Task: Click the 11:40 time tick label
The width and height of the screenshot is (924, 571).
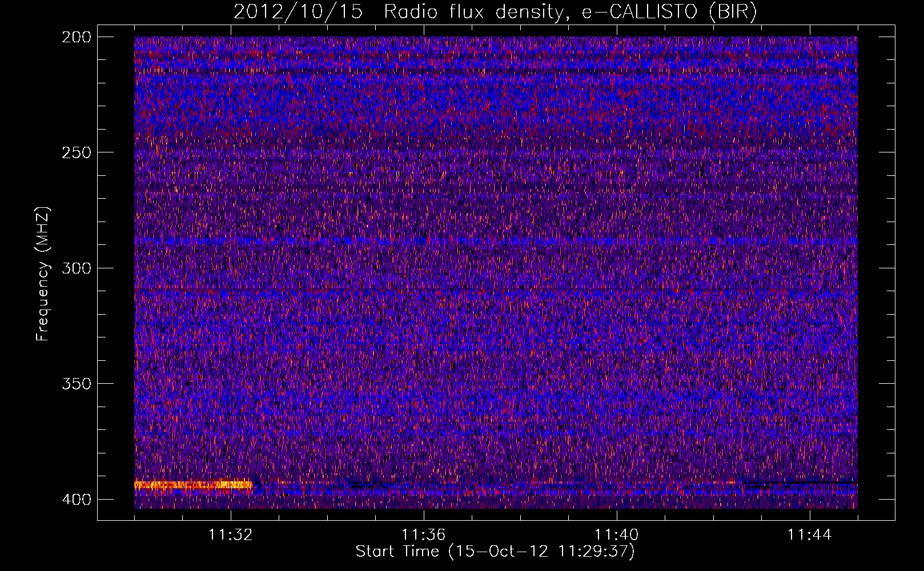Action: coord(616,535)
